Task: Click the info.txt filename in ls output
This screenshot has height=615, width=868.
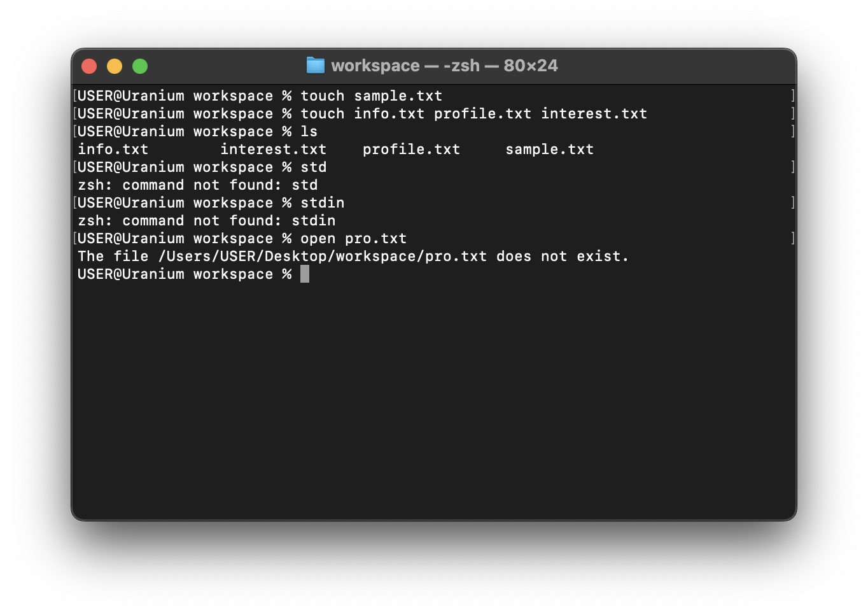Action: click(x=113, y=150)
